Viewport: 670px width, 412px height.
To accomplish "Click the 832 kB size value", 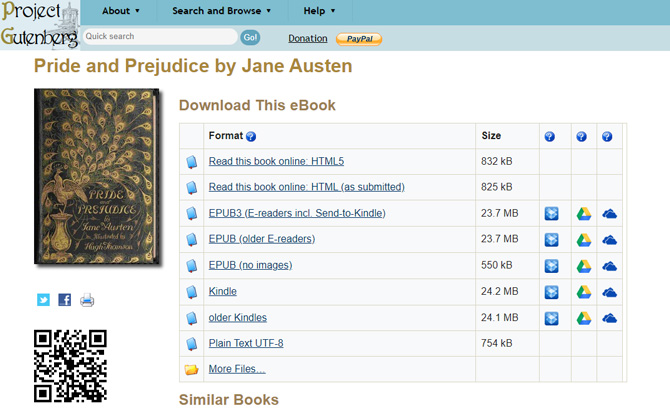I will (x=496, y=161).
